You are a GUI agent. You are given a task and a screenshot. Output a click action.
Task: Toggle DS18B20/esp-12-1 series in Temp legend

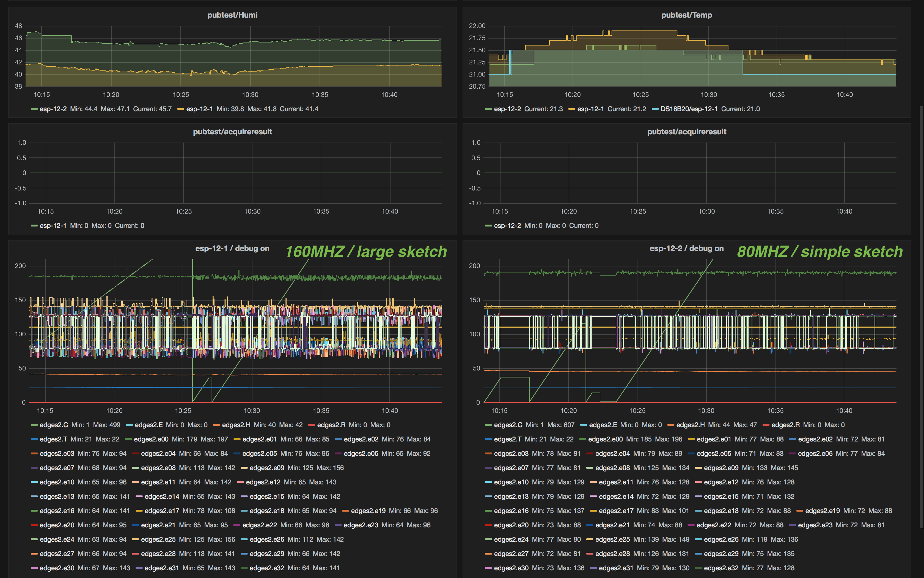click(x=689, y=109)
